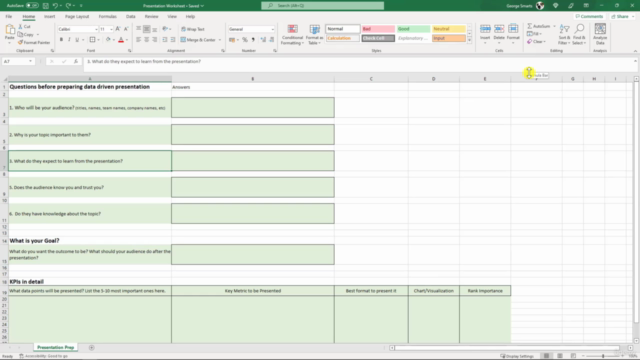The image size is (640, 360).
Task: Click the search box in title bar
Action: [322, 6]
